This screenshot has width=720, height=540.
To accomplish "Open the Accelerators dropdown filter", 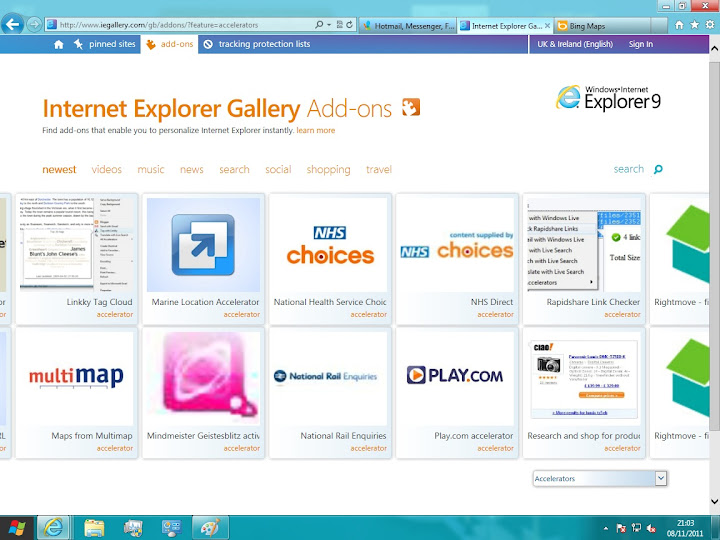I will (600, 478).
